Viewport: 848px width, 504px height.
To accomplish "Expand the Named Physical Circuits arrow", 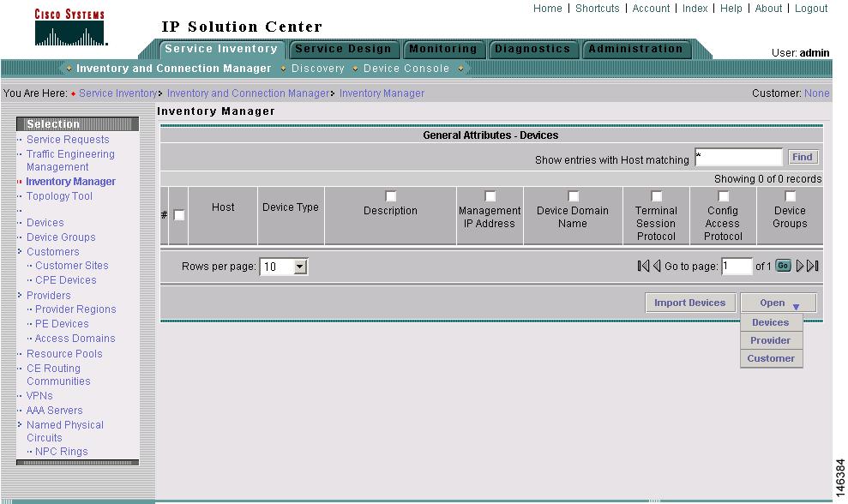I will pos(20,424).
